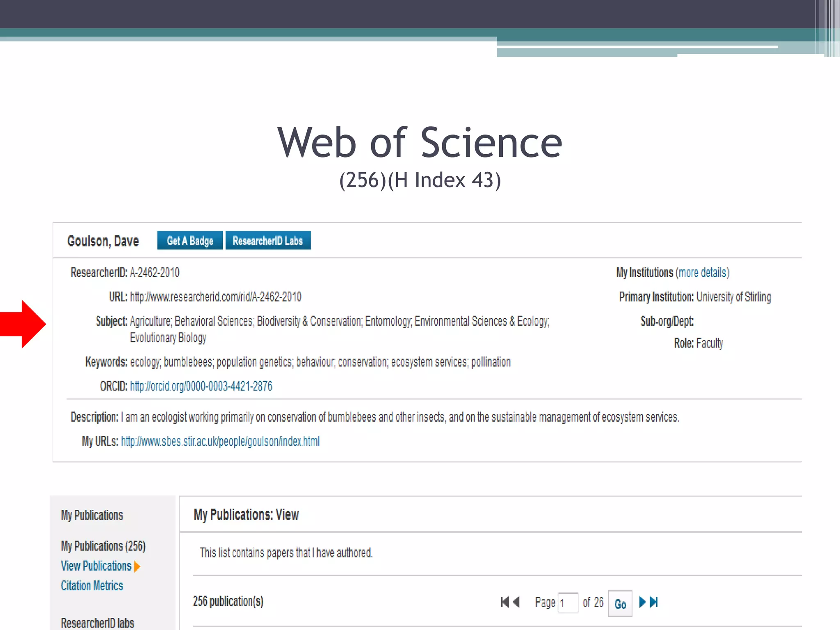Click the My Publications sidebar heading
840x630 pixels.
(x=92, y=515)
